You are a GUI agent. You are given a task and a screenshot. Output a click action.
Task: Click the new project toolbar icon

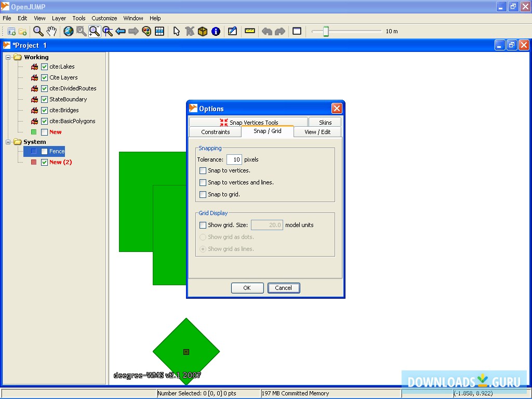(11, 32)
